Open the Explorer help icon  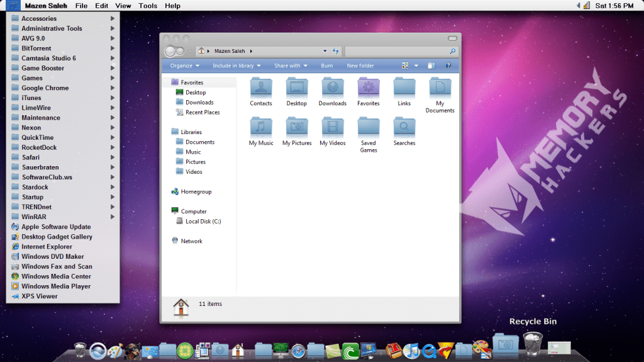coord(448,66)
